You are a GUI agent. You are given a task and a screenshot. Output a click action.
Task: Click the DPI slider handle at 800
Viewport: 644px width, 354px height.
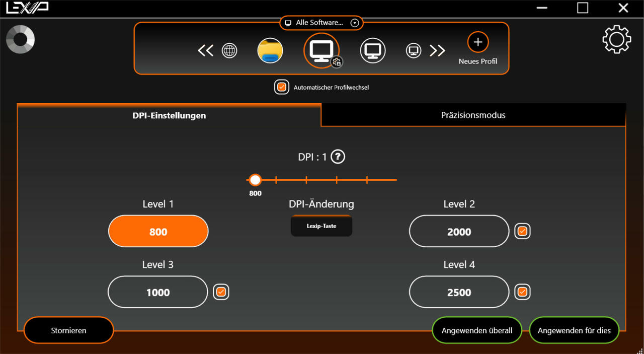[x=256, y=180]
